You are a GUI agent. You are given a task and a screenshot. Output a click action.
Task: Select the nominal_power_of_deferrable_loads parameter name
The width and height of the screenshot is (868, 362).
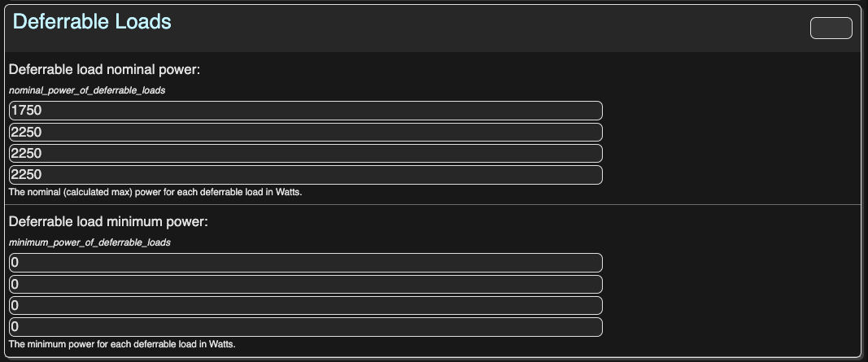tap(87, 90)
